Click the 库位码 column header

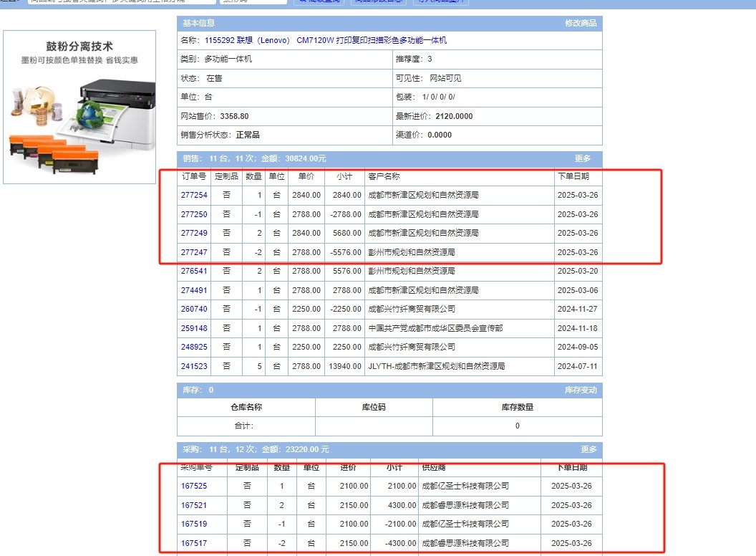tap(374, 408)
